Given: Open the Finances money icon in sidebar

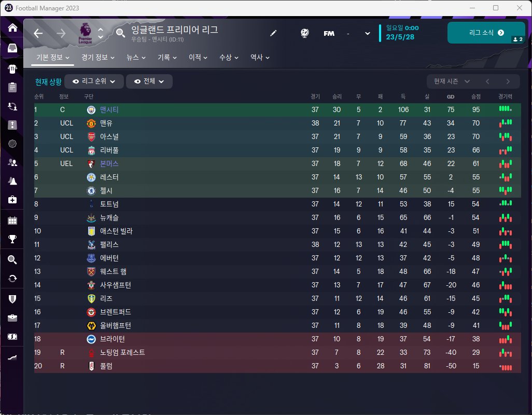Looking at the screenshot, I should point(12,337).
